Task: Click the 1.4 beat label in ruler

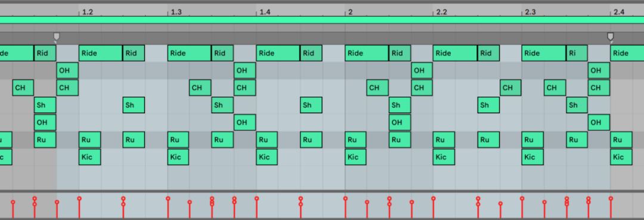Action: pos(265,12)
